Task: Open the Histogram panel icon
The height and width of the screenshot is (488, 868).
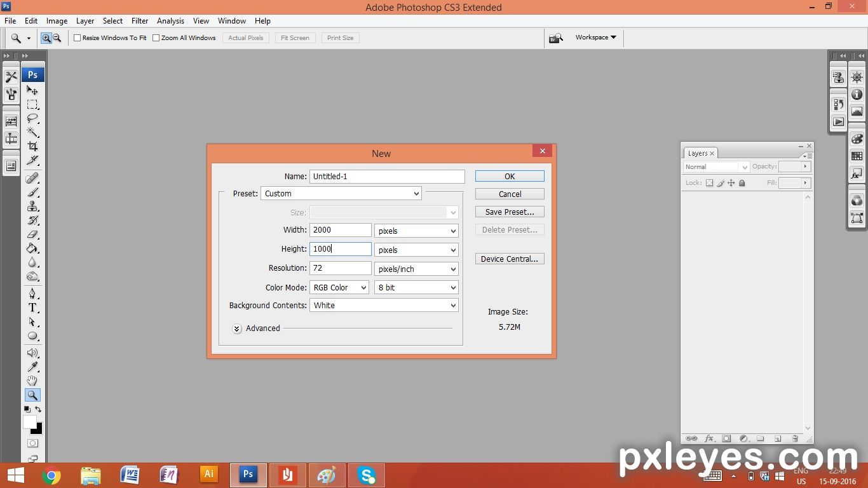Action: coord(857,112)
